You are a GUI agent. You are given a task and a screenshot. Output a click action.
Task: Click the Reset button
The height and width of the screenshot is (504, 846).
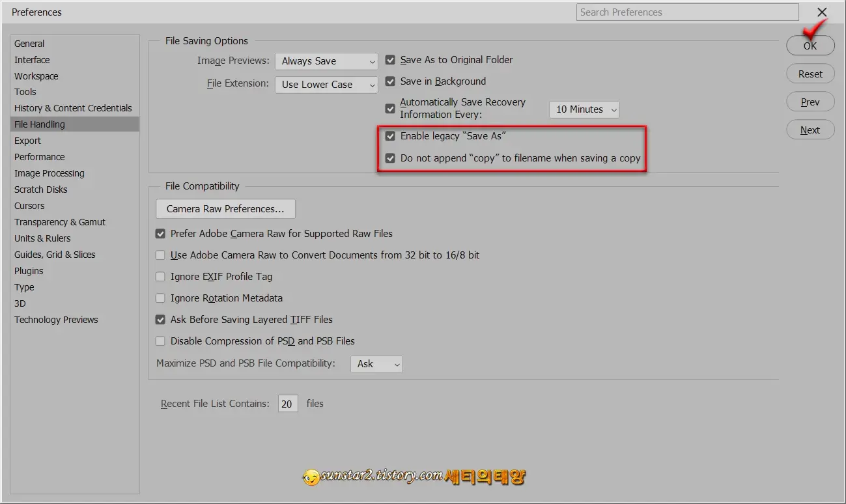[810, 74]
